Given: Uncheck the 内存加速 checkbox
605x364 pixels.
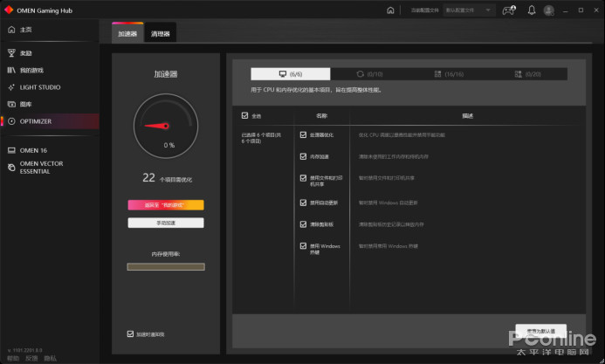Looking at the screenshot, I should pyautogui.click(x=303, y=156).
